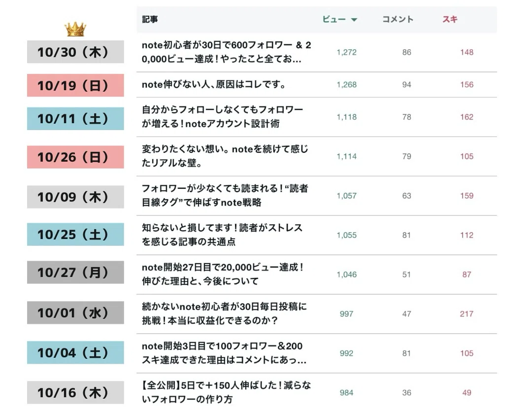Open the noteアカウント設計術 article
Viewport: 532px width, 412px height.
(222, 117)
